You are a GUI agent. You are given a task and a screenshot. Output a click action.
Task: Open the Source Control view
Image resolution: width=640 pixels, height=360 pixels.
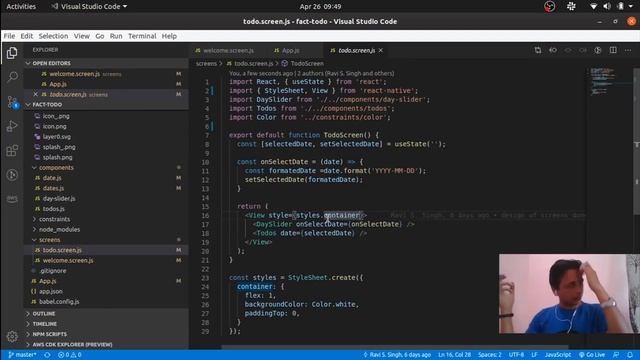[12, 102]
